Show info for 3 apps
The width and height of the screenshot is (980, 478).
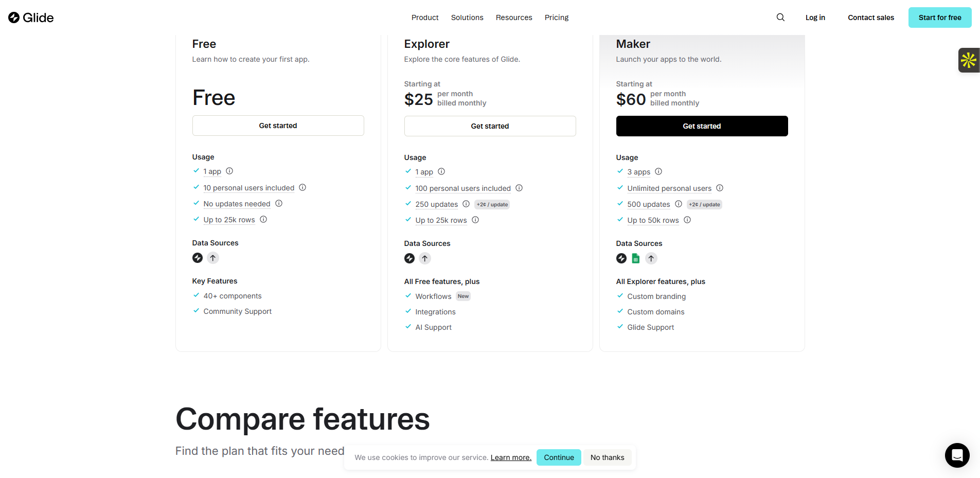click(x=658, y=171)
